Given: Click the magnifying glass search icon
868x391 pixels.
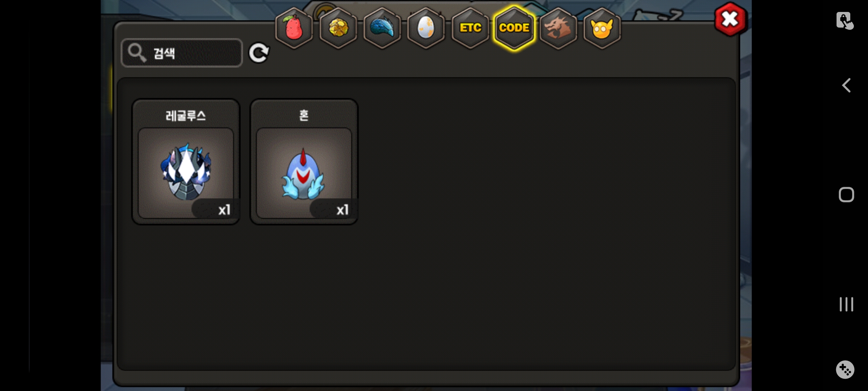Looking at the screenshot, I should 137,53.
